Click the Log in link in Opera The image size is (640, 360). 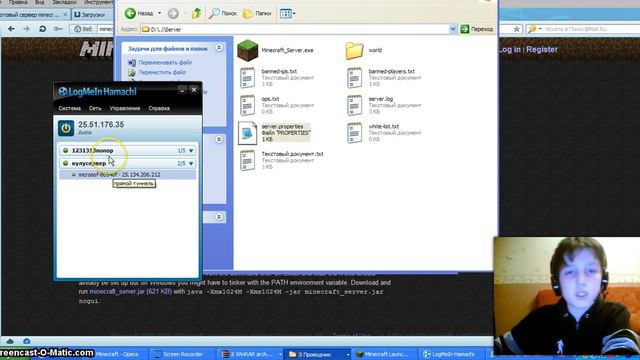coord(510,49)
